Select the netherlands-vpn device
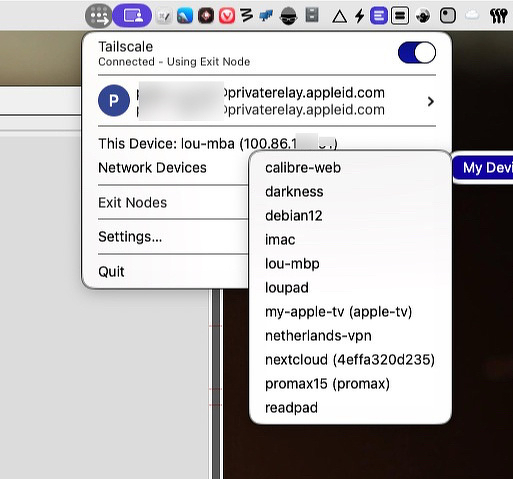The height and width of the screenshot is (479, 513). coord(350,336)
